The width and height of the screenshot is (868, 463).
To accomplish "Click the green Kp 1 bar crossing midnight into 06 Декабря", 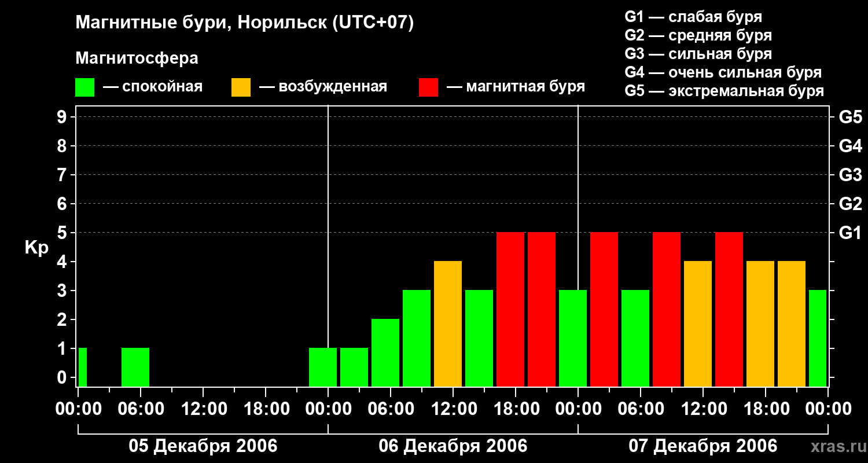I will tap(323, 367).
